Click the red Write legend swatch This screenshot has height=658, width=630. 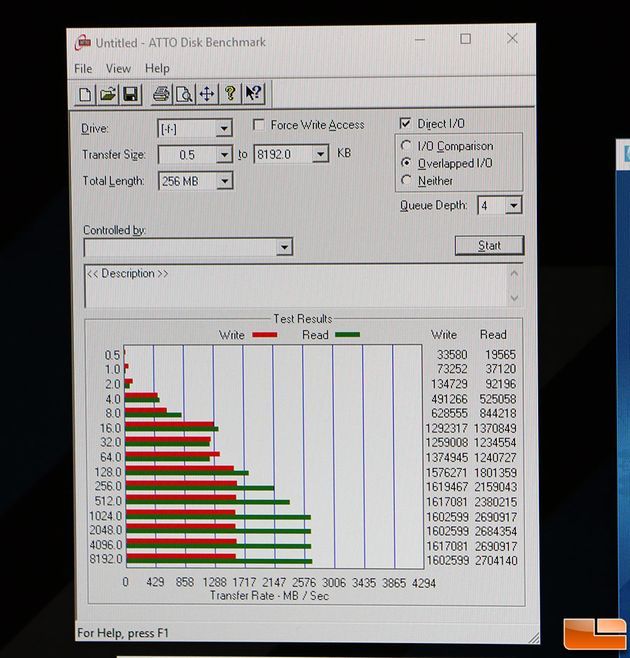coord(264,335)
